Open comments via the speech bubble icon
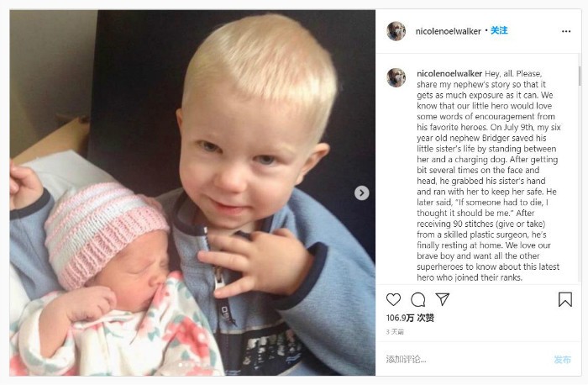This screenshot has height=385, width=588. [417, 299]
